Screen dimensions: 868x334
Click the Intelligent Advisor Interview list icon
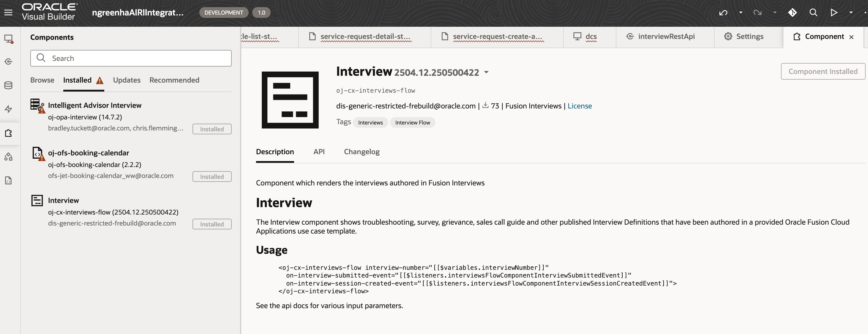coord(37,105)
